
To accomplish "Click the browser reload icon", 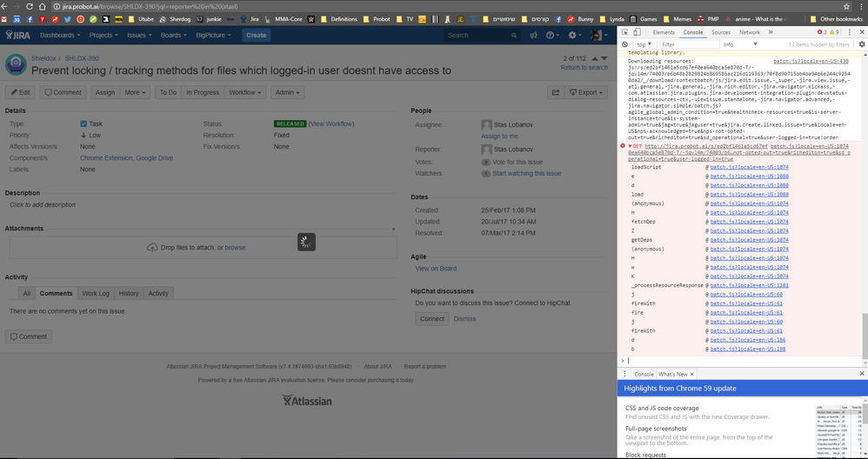I will click(29, 7).
